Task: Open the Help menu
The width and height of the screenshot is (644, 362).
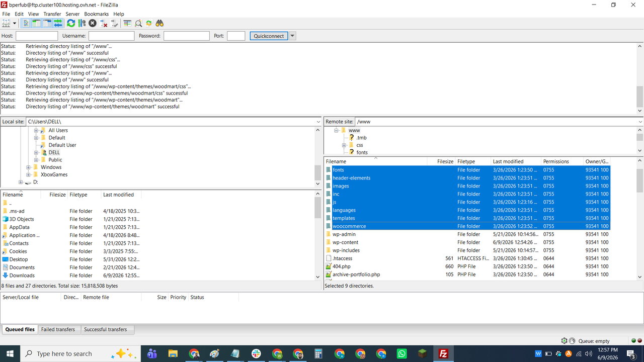Action: pyautogui.click(x=119, y=14)
